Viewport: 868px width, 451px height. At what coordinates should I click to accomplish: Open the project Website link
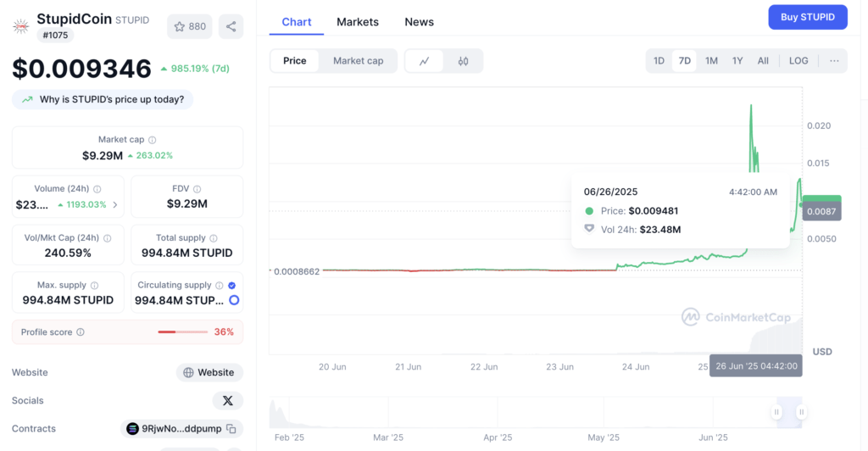(209, 372)
